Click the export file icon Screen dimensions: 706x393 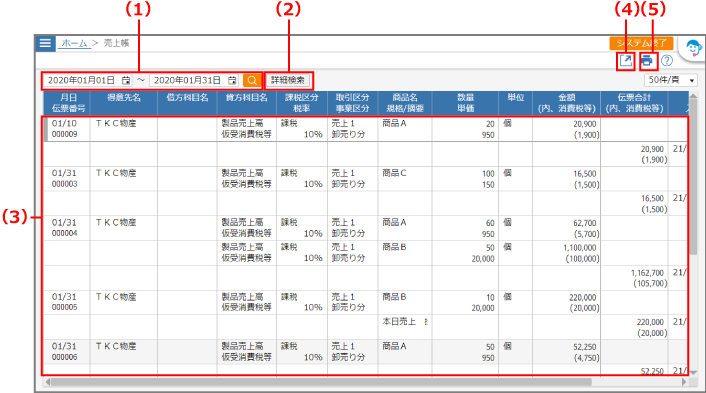625,60
